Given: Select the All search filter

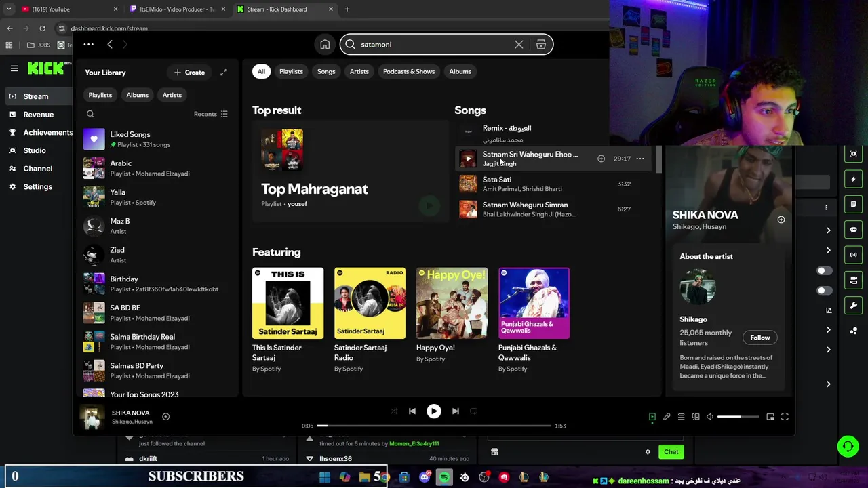Looking at the screenshot, I should point(261,71).
